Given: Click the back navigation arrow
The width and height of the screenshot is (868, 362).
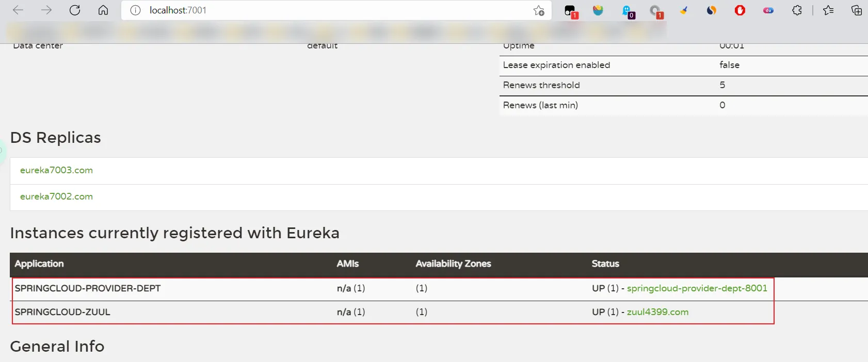Looking at the screenshot, I should (18, 10).
